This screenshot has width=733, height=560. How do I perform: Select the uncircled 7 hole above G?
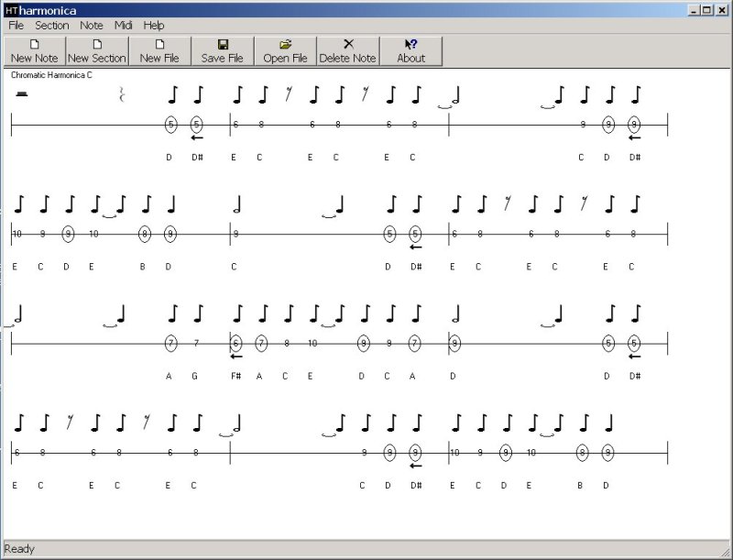pos(196,344)
